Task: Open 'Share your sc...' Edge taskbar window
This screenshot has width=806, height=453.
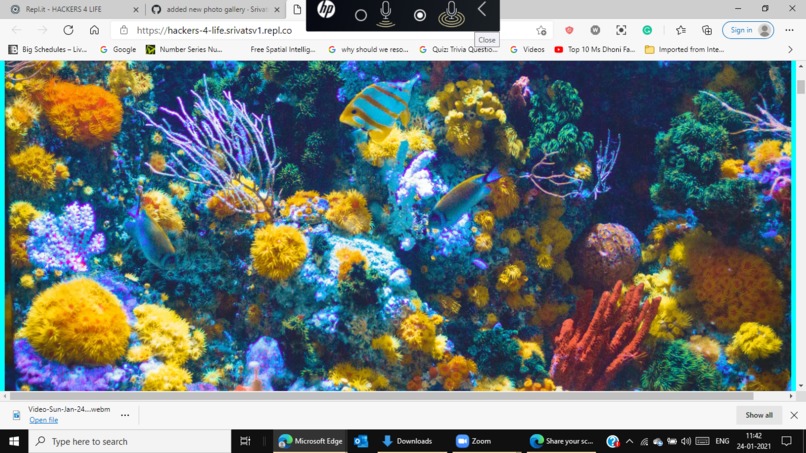Action: pyautogui.click(x=562, y=441)
